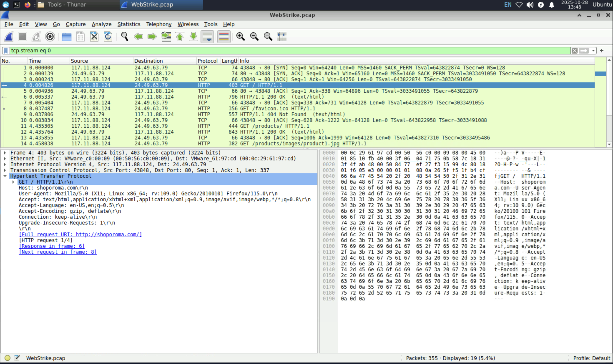The height and width of the screenshot is (364, 613).
Task: Follow the Response in frame 6 link
Action: point(52,246)
